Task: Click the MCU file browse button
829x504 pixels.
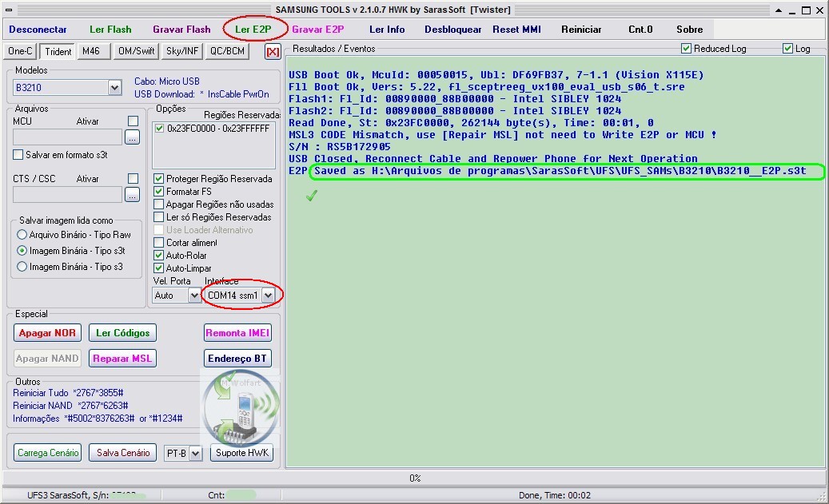Action: pos(132,137)
